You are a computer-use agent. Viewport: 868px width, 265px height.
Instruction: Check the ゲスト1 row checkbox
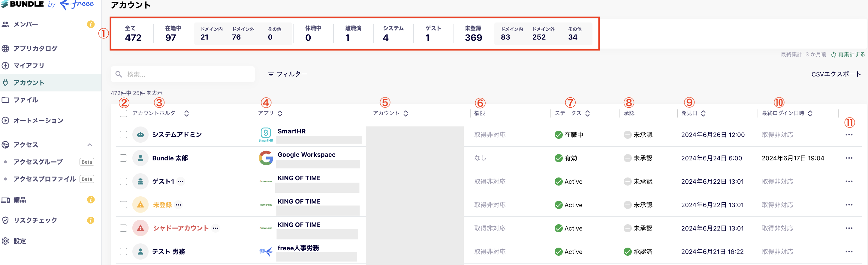123,181
